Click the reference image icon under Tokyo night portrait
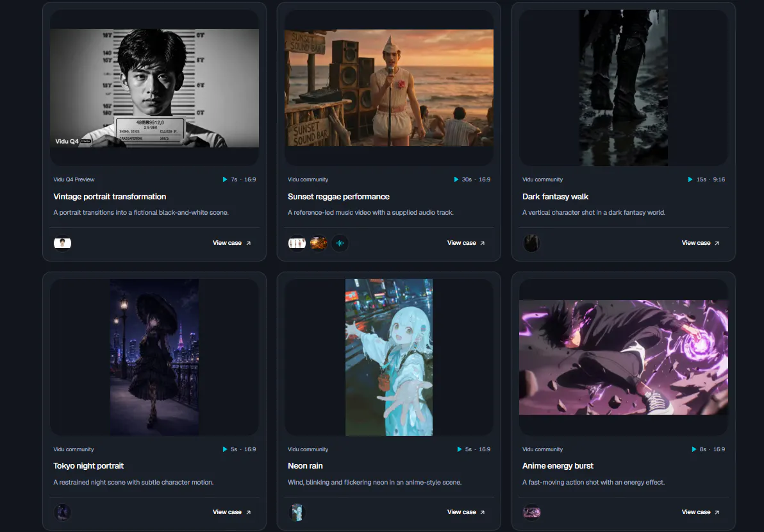764x532 pixels. click(62, 512)
